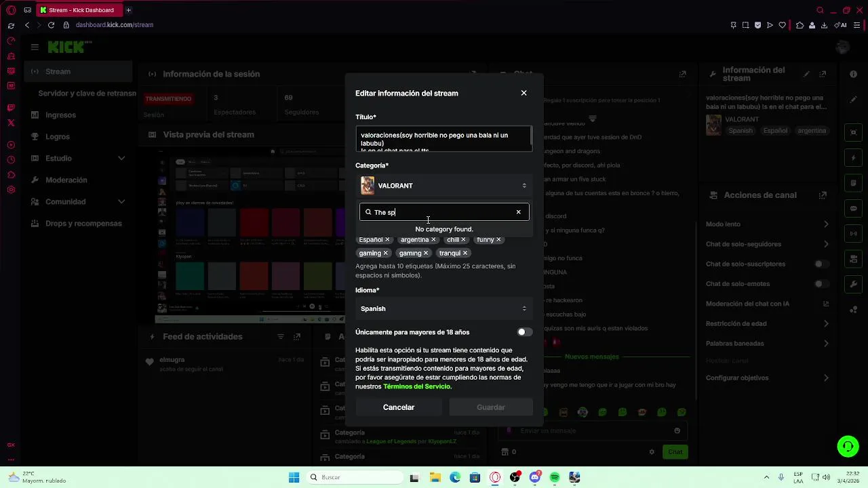Click the lightning icon on right rail
Viewport: 868px width, 488px height.
tap(854, 158)
